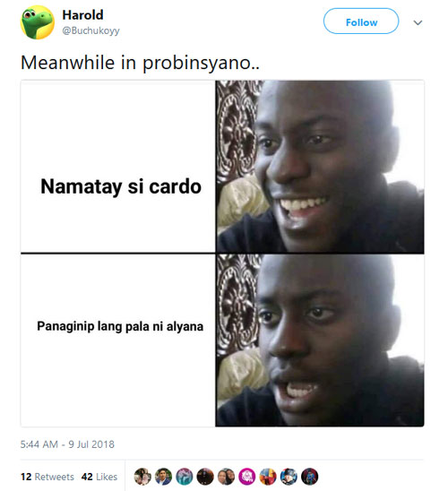Open the magenta pink liker avatar
Image resolution: width=448 pixels, height=491 pixels.
coord(247,477)
